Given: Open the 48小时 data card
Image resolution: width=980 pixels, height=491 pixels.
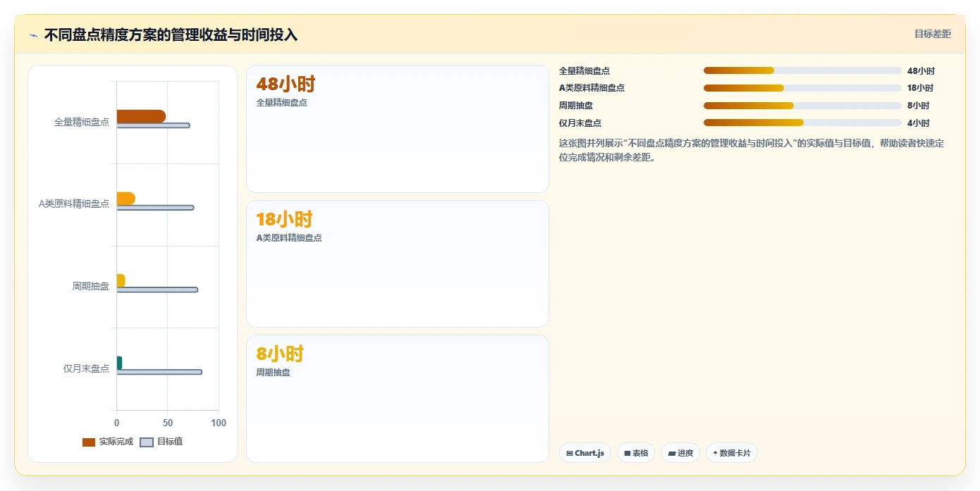Looking at the screenshot, I should (398, 129).
